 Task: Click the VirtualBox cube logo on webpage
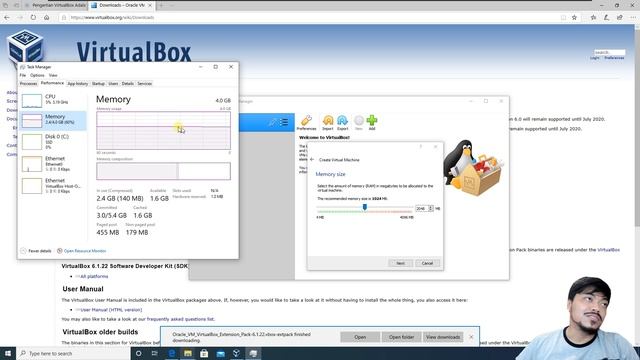coord(25,46)
